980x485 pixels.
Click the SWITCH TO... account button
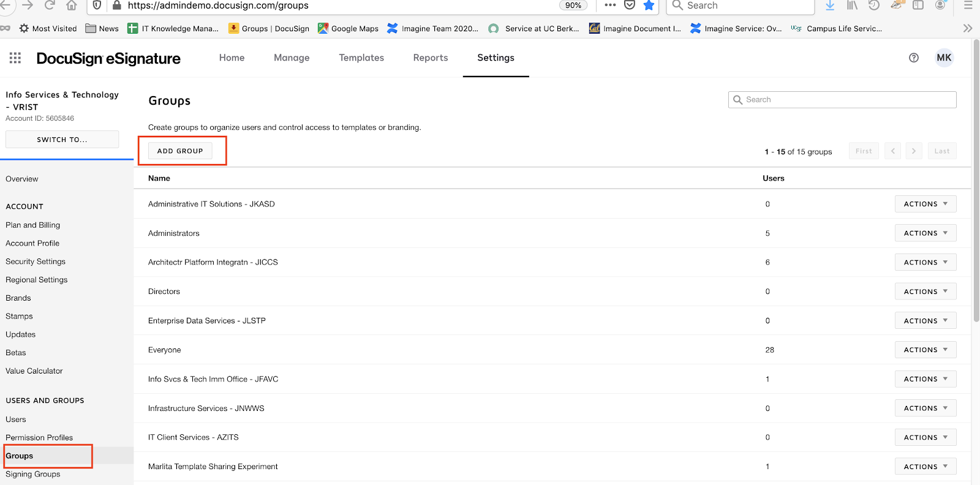click(62, 140)
